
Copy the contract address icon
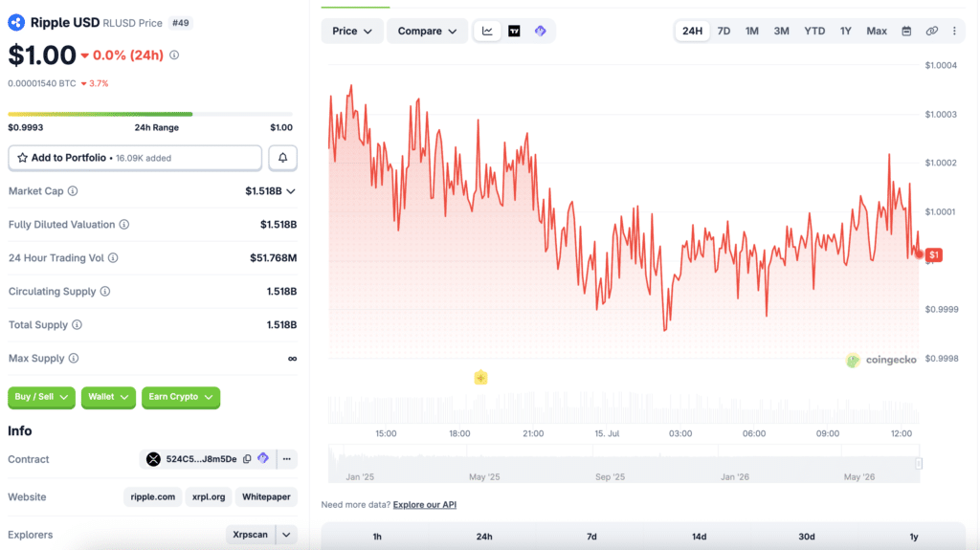(x=247, y=459)
